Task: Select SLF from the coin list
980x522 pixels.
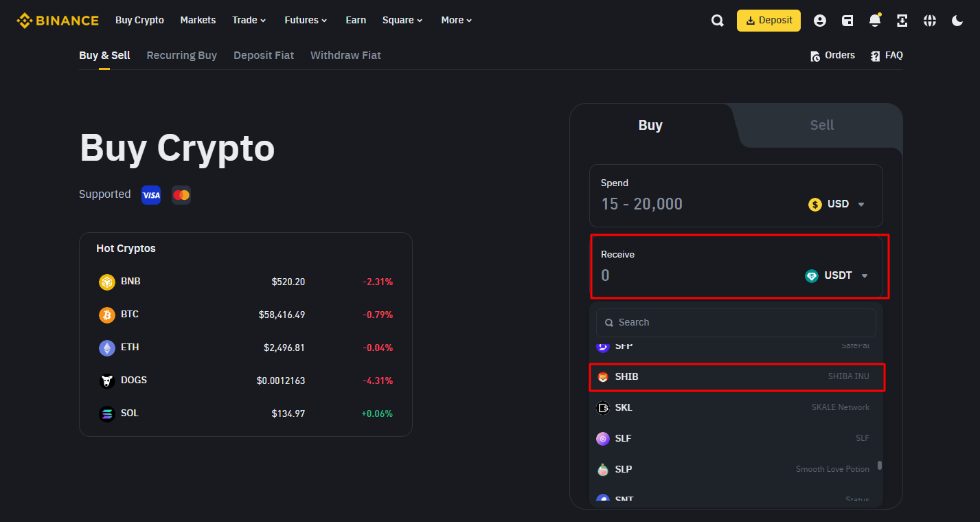Action: (x=736, y=438)
